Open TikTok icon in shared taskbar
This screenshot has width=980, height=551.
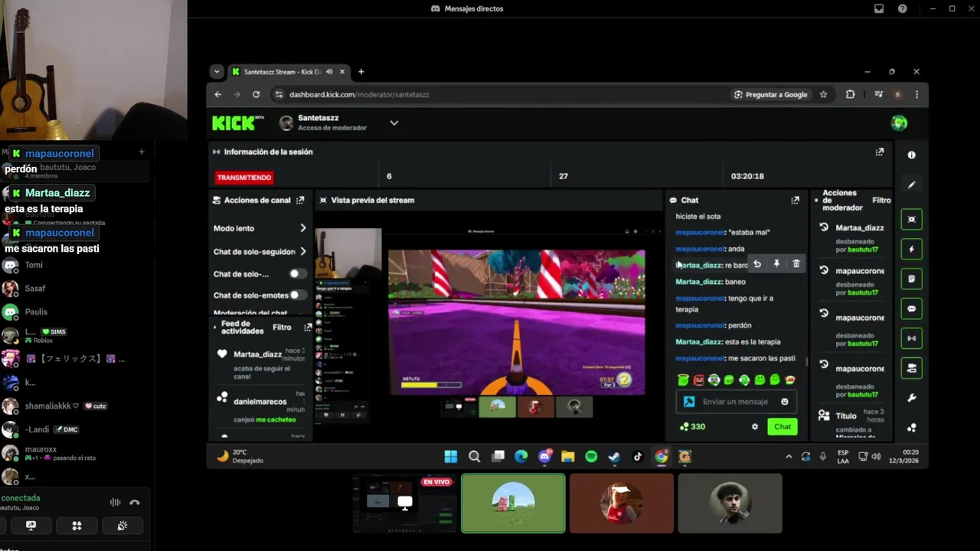[x=638, y=457]
